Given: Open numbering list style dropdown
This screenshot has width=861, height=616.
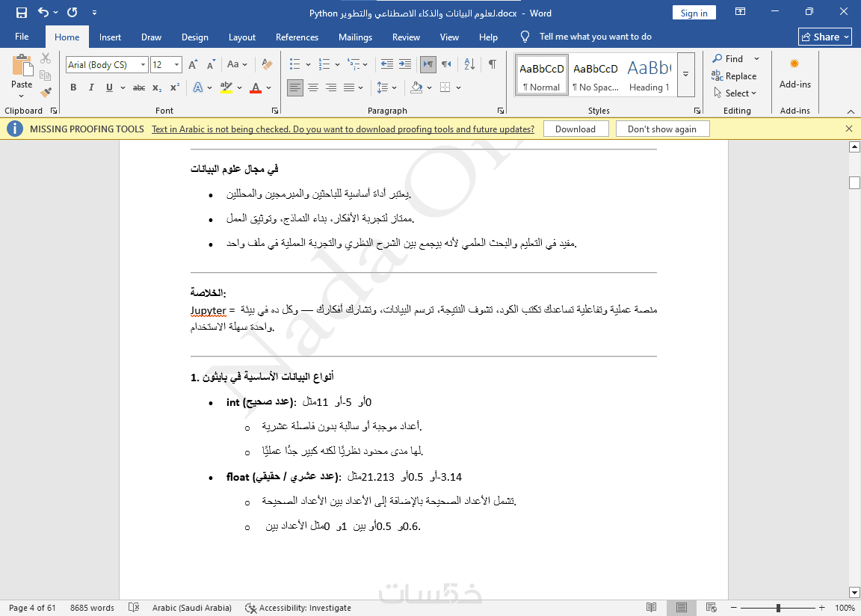Looking at the screenshot, I should click(x=337, y=65).
